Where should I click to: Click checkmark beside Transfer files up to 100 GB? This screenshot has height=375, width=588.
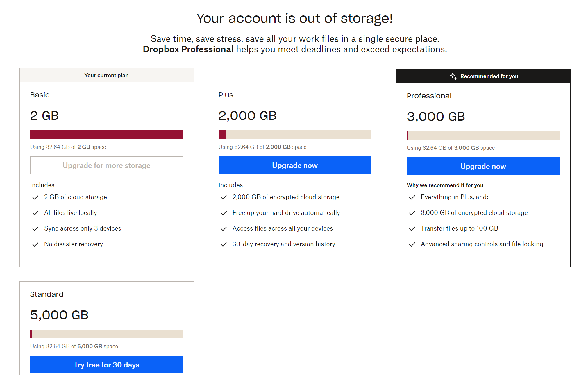pyautogui.click(x=412, y=229)
